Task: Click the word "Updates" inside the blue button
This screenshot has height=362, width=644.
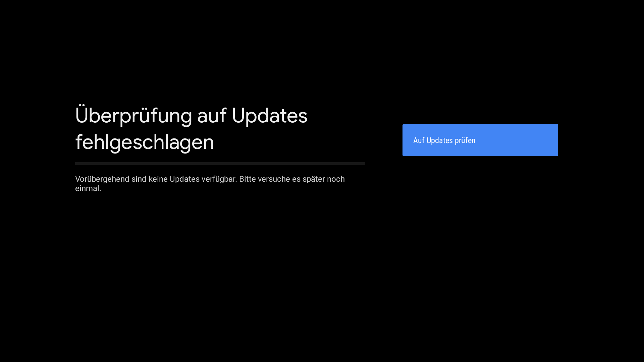Action: (440, 140)
